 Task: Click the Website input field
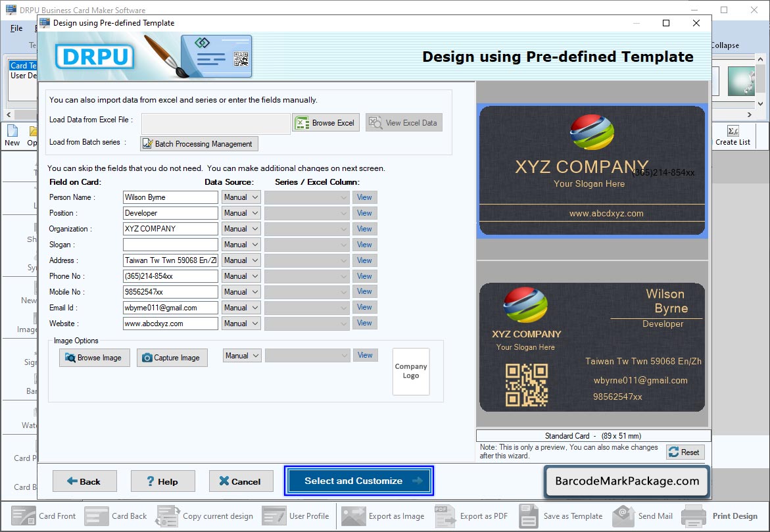click(x=170, y=324)
